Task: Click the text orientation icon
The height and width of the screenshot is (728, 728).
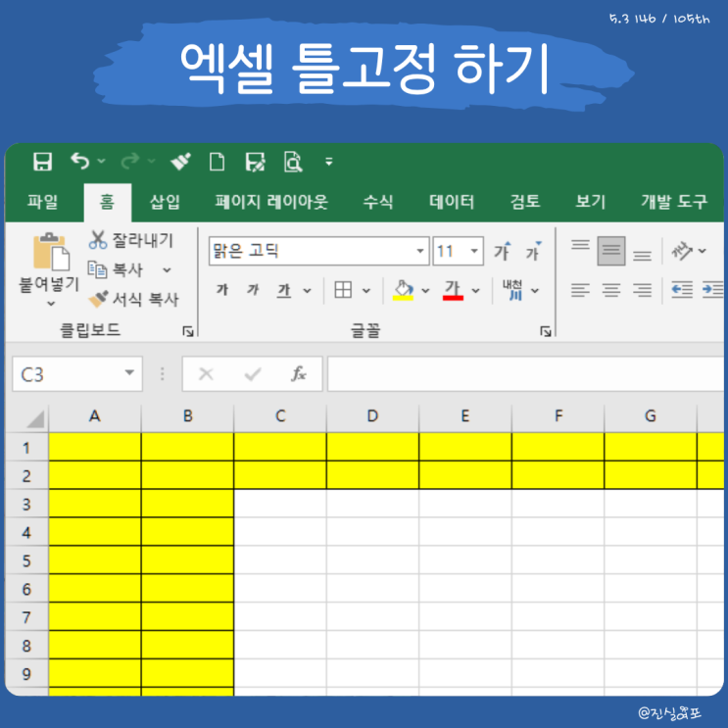Action: click(682, 251)
